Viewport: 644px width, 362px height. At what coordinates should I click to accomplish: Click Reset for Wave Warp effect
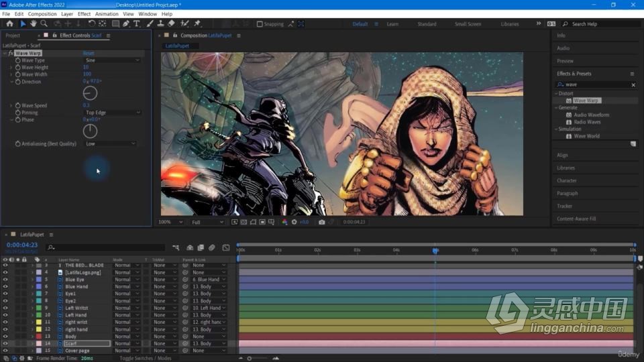(89, 54)
